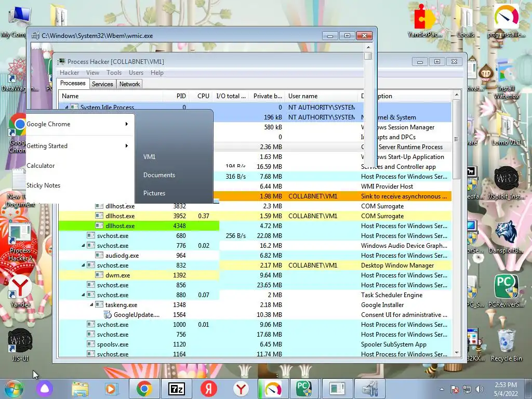The width and height of the screenshot is (532, 399).
Task: Open the media player taskbar icon
Action: pos(111,389)
